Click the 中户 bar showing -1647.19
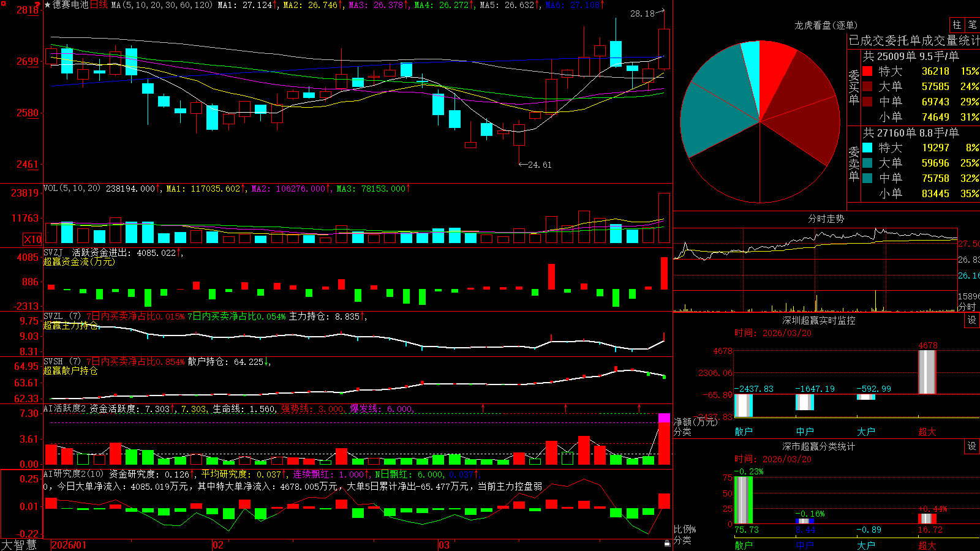The height and width of the screenshot is (551, 980). pyautogui.click(x=805, y=402)
